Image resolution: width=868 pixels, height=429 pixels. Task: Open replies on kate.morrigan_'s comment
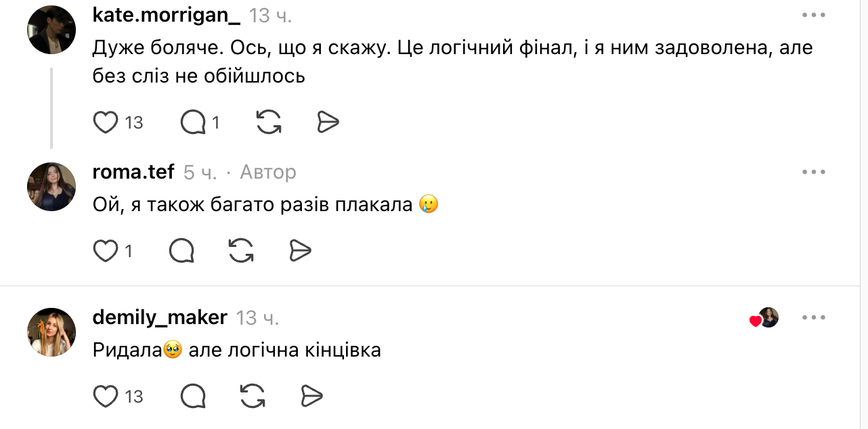(194, 122)
